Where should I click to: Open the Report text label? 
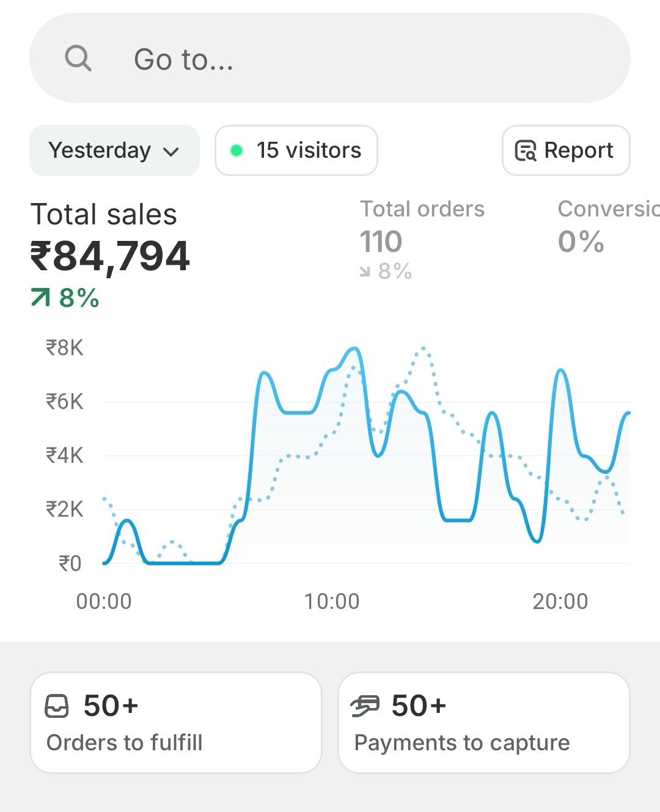(578, 150)
